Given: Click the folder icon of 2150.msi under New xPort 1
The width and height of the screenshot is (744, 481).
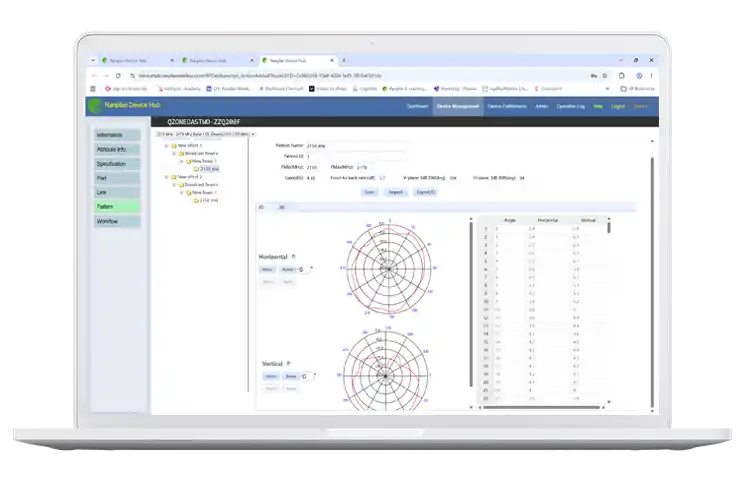Looking at the screenshot, I should 196,169.
